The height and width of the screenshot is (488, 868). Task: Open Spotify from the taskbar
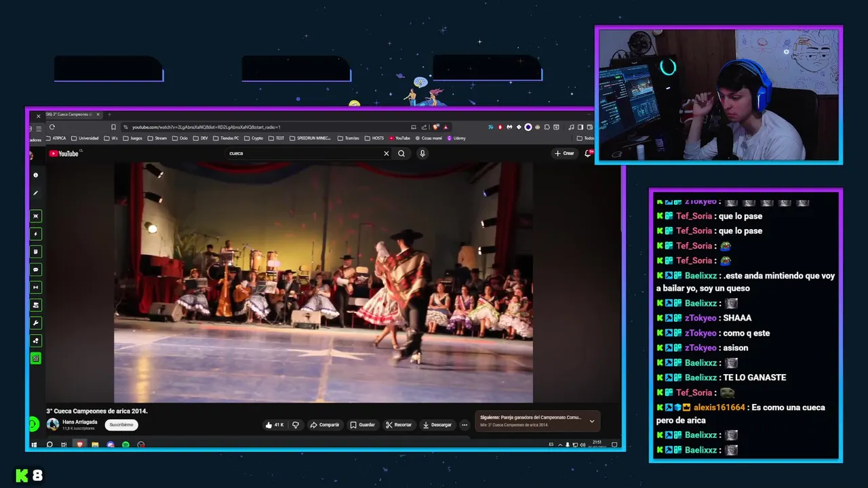pos(125,445)
